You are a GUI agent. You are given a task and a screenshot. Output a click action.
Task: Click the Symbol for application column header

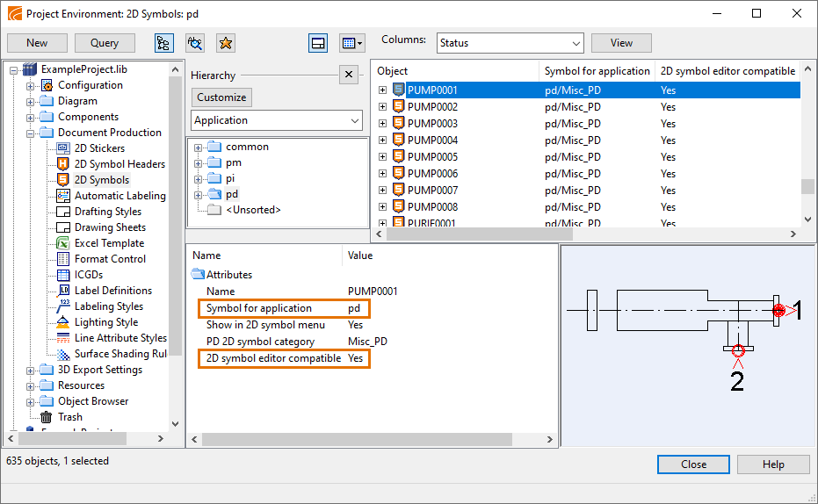597,71
